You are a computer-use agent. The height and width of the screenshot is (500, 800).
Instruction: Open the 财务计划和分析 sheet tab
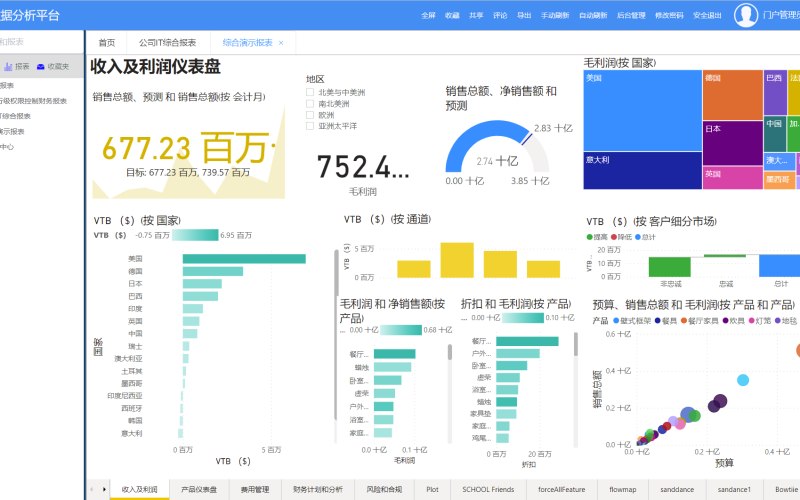point(317,489)
